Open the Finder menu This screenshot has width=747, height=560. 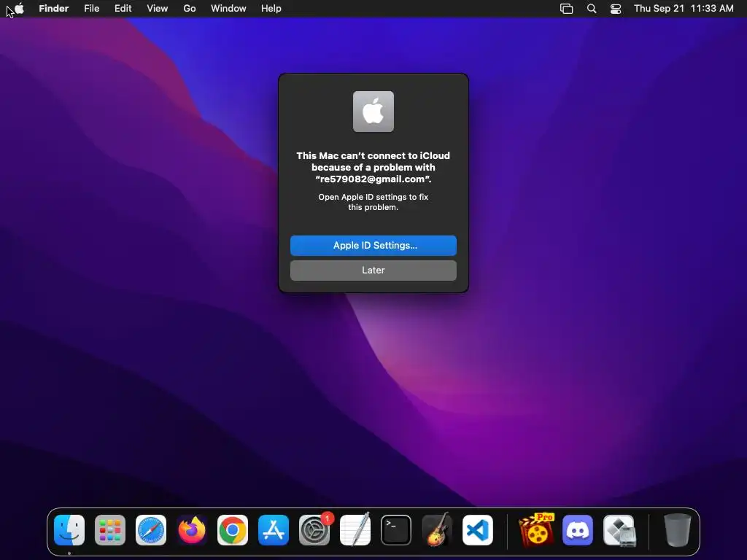(54, 9)
